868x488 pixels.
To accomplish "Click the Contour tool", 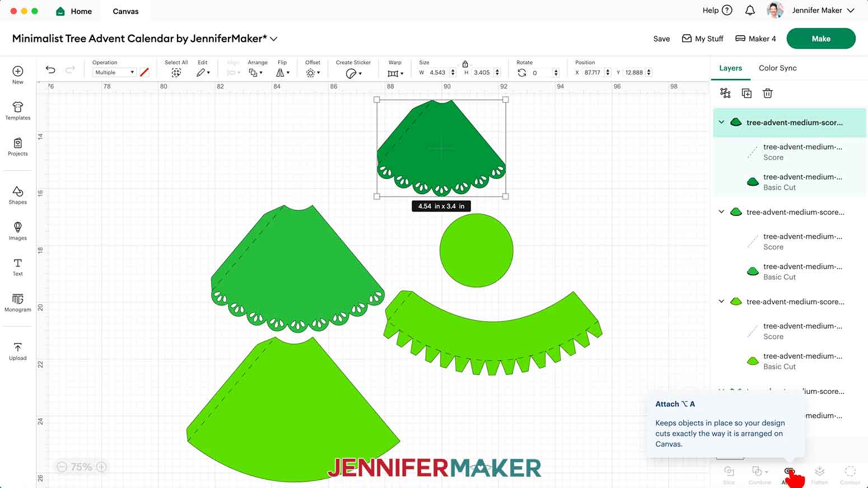I will coord(850,475).
